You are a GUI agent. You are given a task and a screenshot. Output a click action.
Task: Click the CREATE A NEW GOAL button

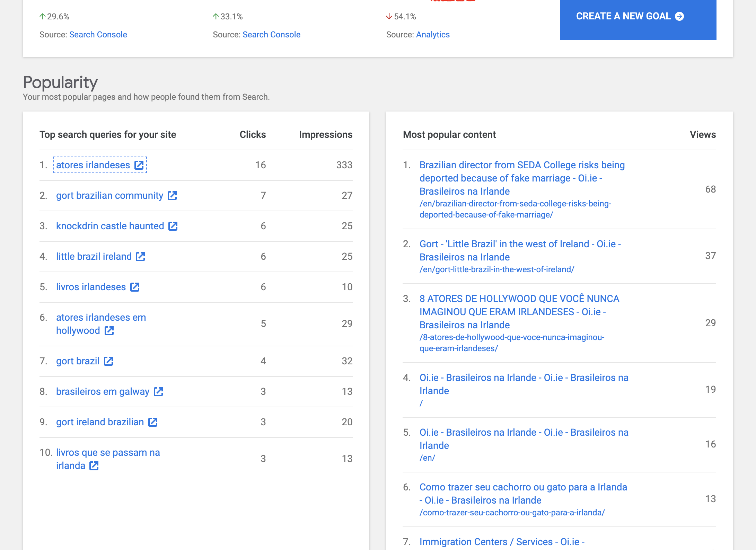click(638, 16)
